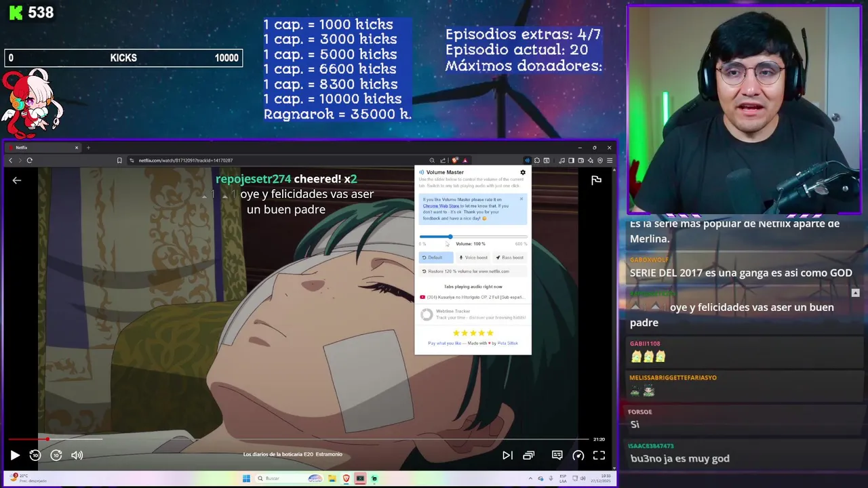Bookmark this page icon
868x488 pixels.
119,161
